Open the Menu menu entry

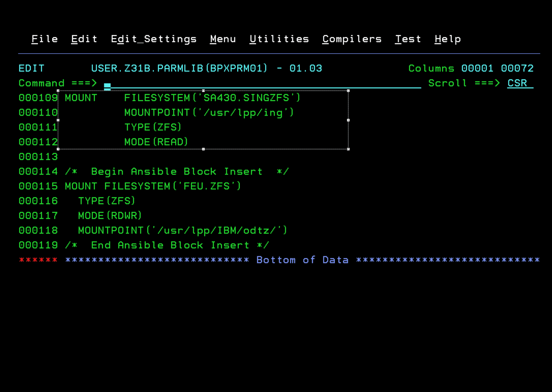223,39
